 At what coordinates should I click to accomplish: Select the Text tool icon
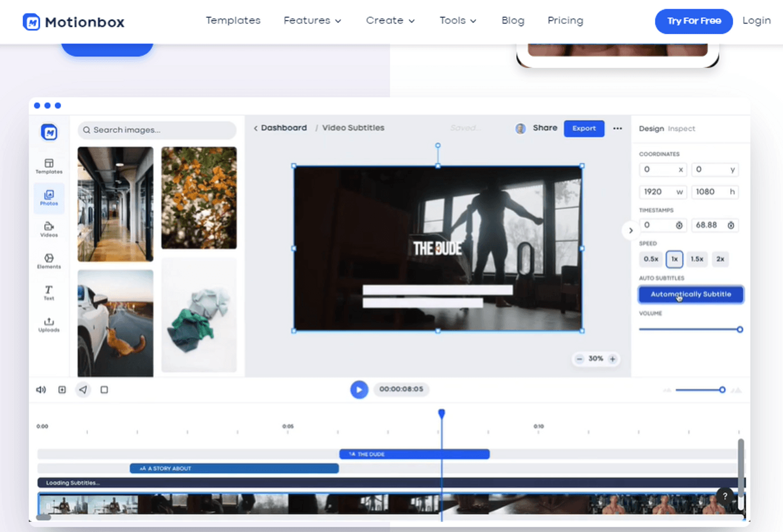[49, 293]
